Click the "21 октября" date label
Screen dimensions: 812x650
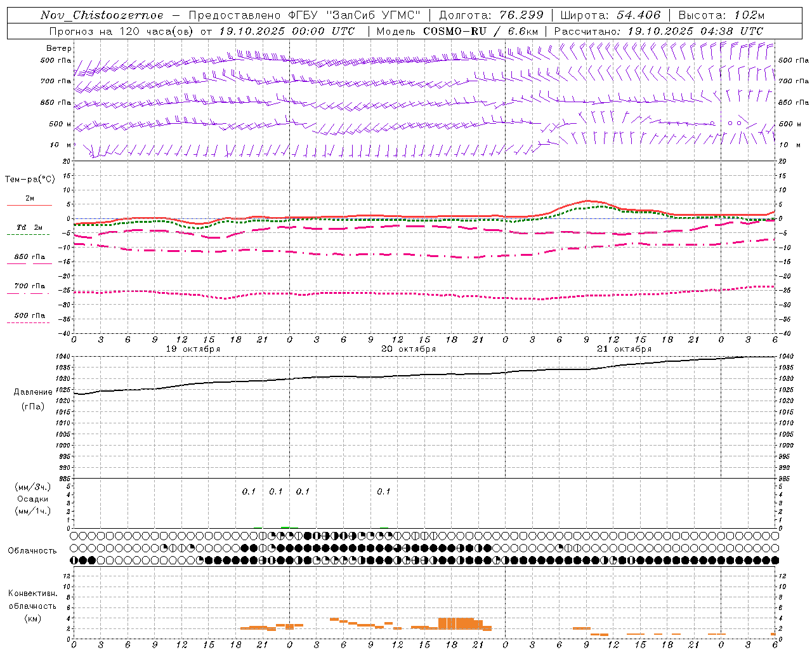click(624, 349)
